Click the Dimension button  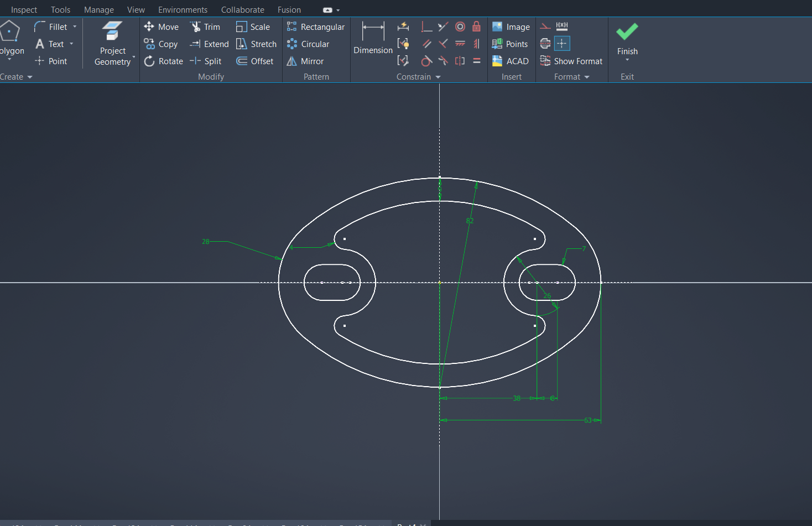pos(373,38)
